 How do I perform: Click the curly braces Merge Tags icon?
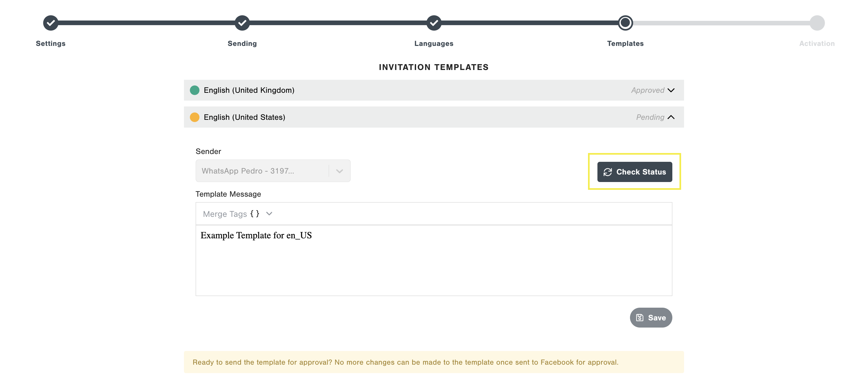click(x=255, y=214)
